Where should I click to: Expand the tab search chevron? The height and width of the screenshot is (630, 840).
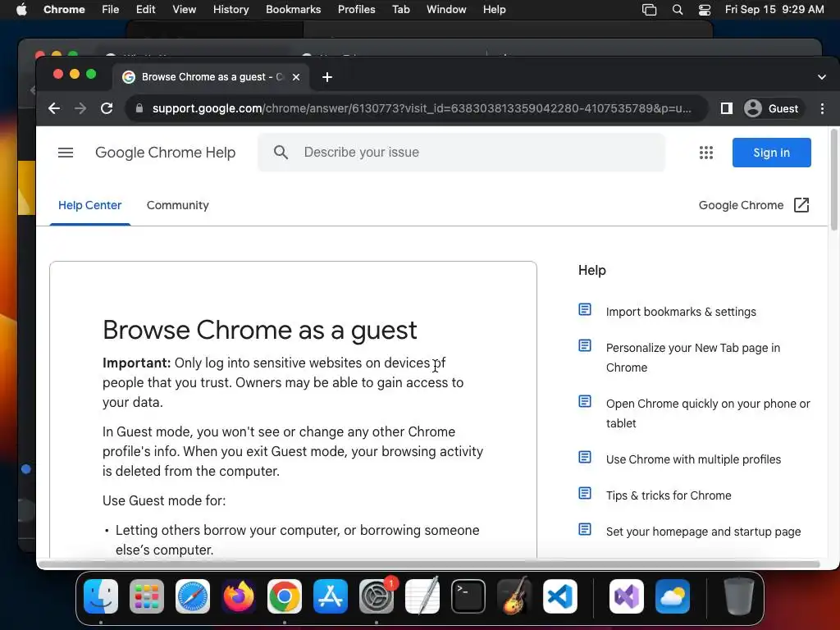tap(822, 77)
